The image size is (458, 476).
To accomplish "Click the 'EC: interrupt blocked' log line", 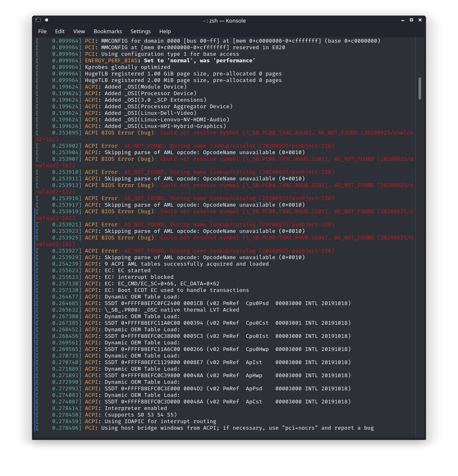I will (139, 277).
